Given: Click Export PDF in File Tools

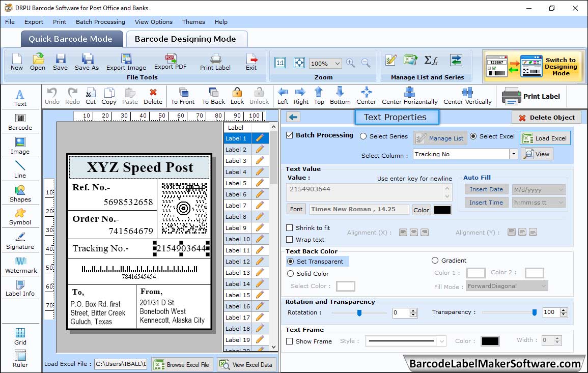Looking at the screenshot, I should click(170, 62).
